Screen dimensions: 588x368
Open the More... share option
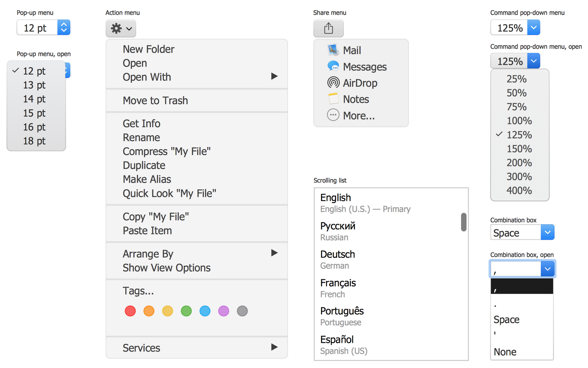[x=358, y=116]
